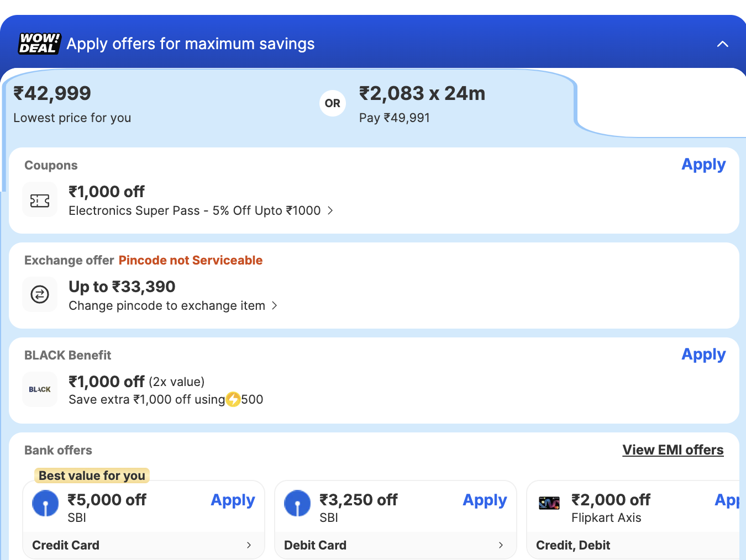Open View EMI offers link

[673, 450]
